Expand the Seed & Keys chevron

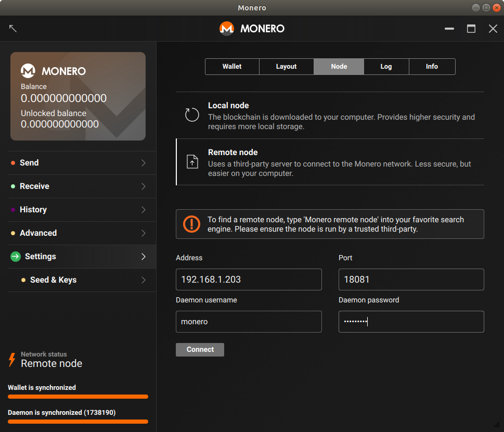click(x=144, y=280)
